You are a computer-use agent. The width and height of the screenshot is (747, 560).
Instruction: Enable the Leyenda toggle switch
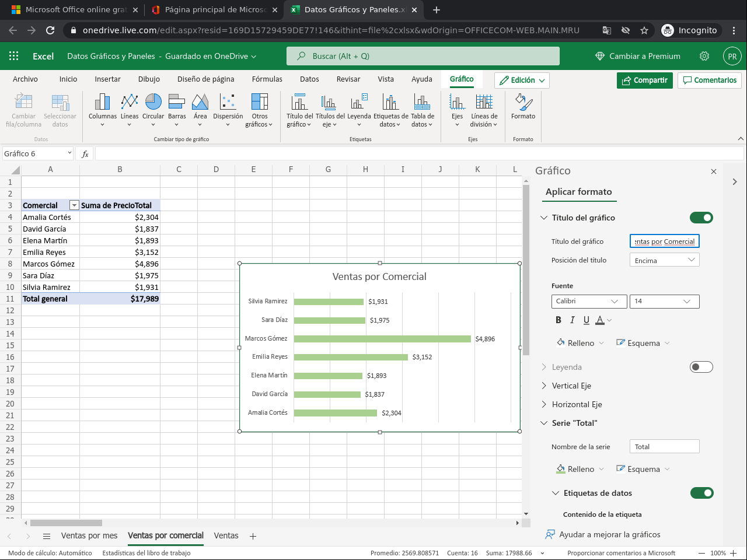(701, 367)
